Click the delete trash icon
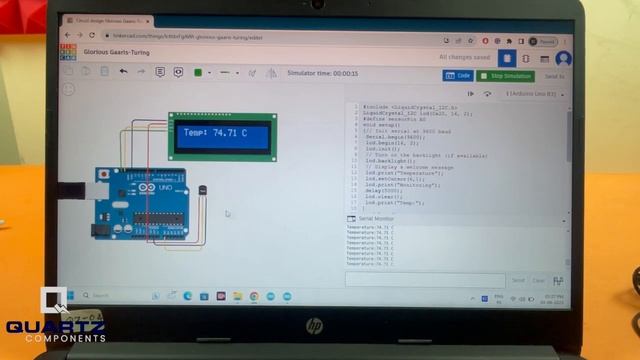The width and height of the screenshot is (640, 360). coord(104,71)
